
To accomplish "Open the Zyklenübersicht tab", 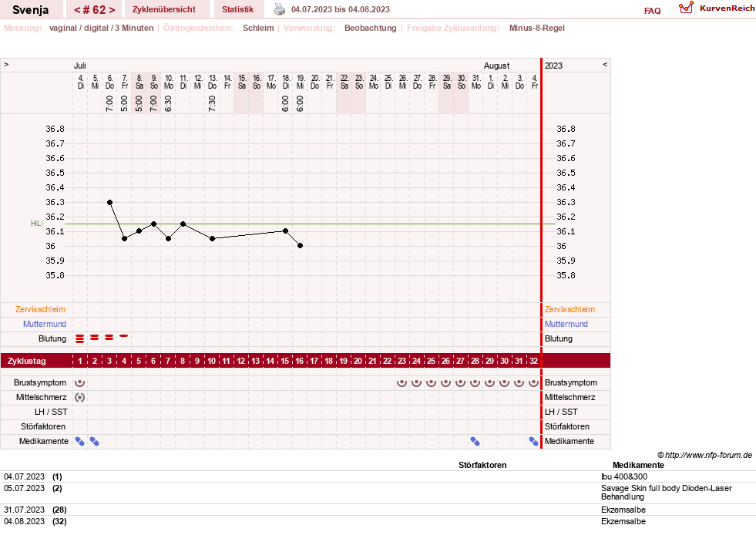I will click(x=164, y=9).
